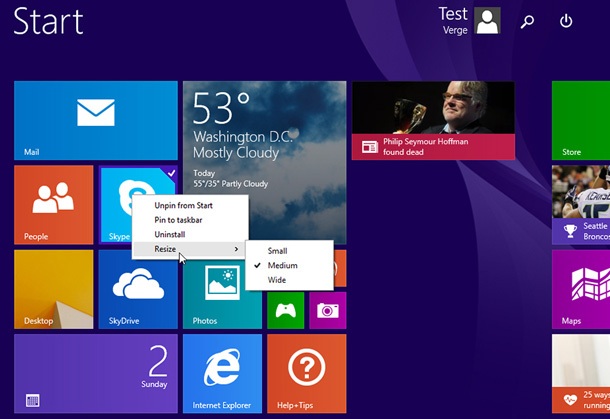
Task: Open the Help+Tips tile
Action: click(307, 373)
